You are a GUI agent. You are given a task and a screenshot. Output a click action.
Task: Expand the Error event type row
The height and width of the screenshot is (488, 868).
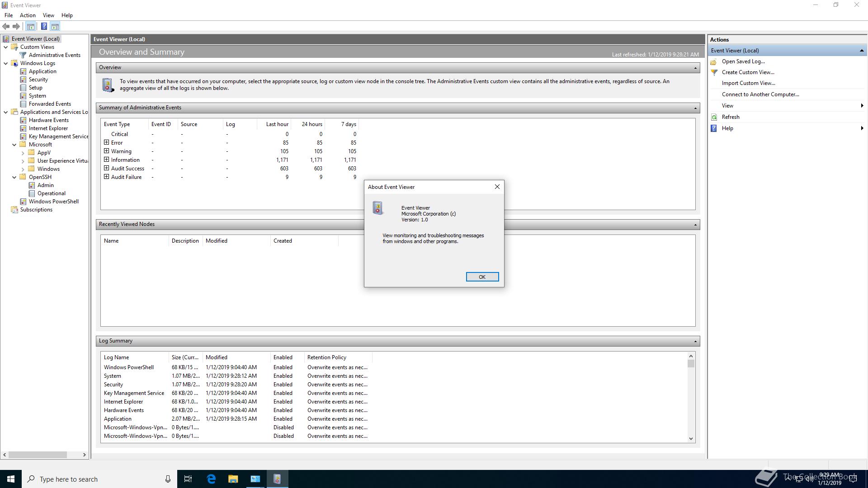click(107, 142)
